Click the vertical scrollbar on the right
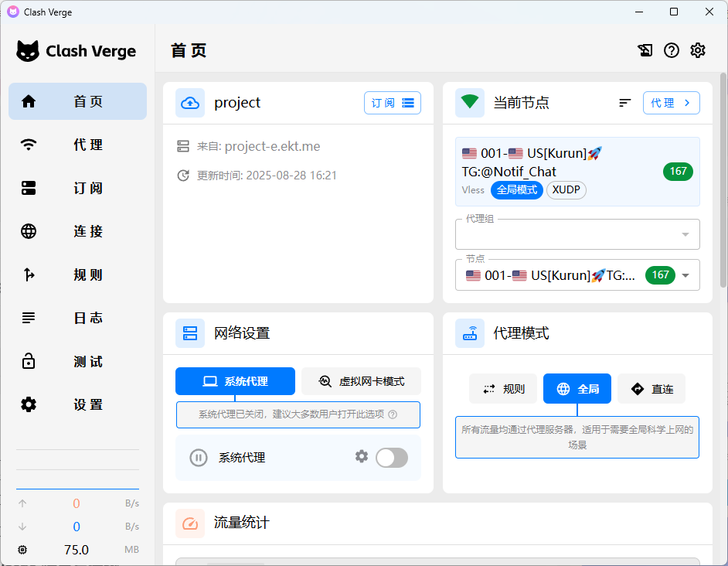The width and height of the screenshot is (728, 566). click(723, 178)
